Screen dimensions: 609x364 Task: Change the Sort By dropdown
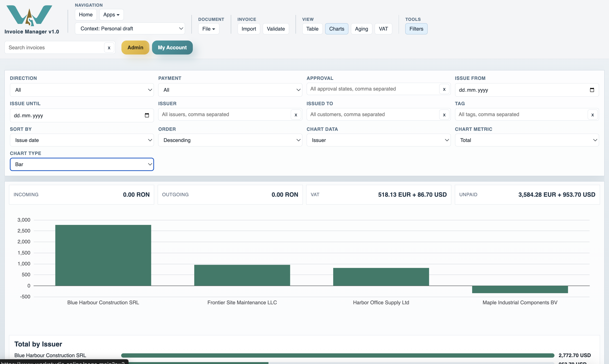[x=82, y=140]
